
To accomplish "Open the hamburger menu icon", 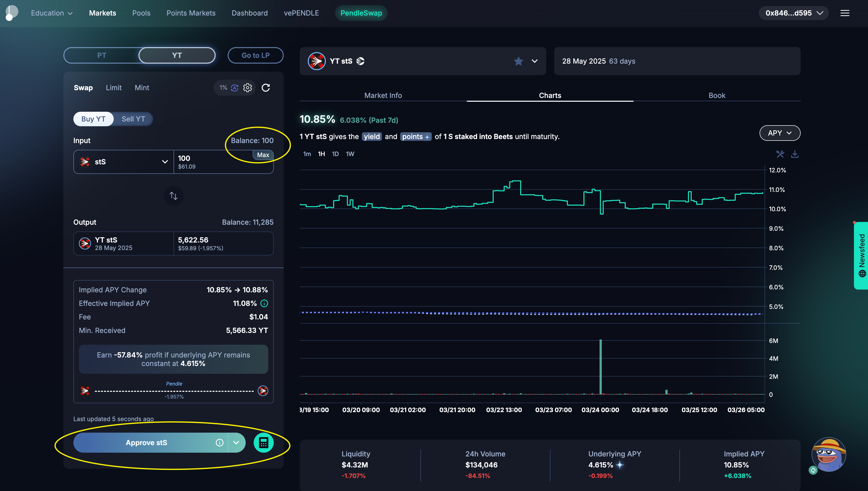I will (845, 13).
